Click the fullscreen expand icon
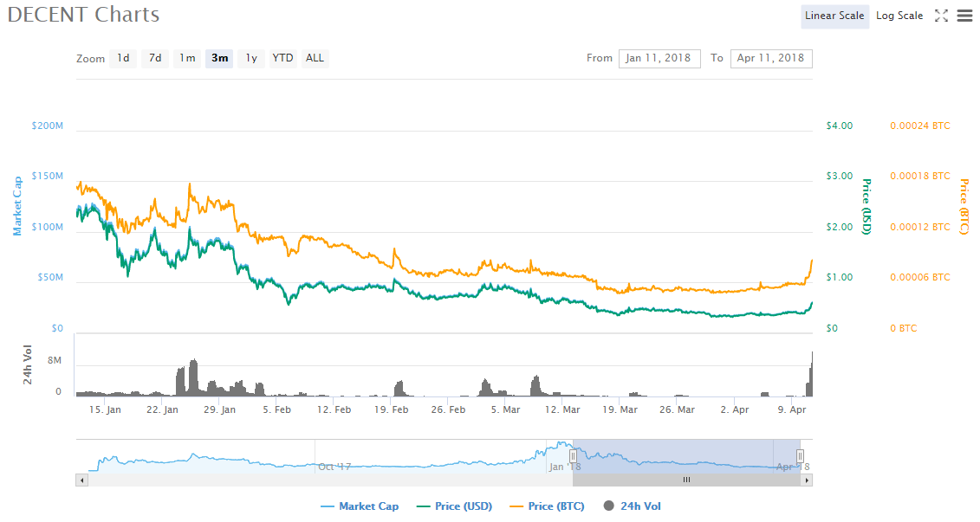 pos(941,16)
